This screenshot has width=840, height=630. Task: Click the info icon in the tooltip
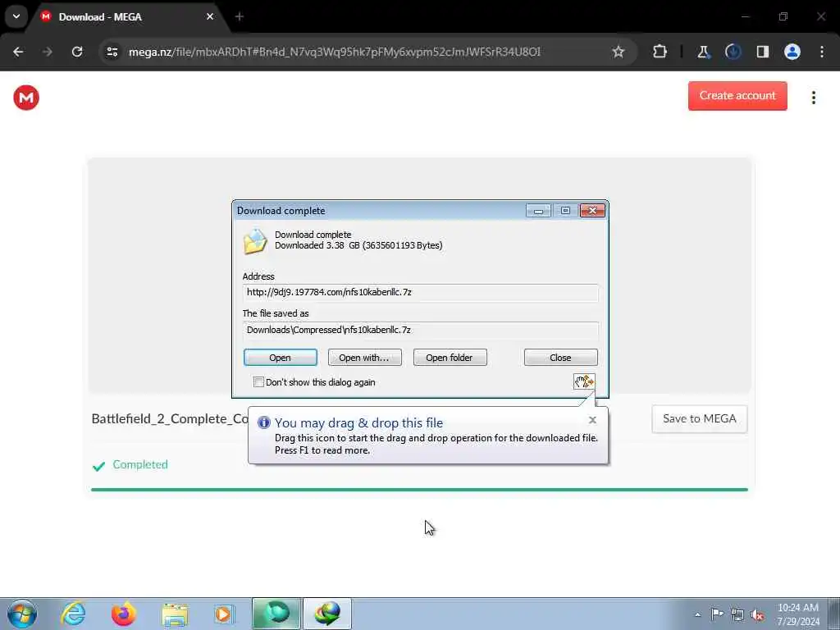[x=263, y=422]
